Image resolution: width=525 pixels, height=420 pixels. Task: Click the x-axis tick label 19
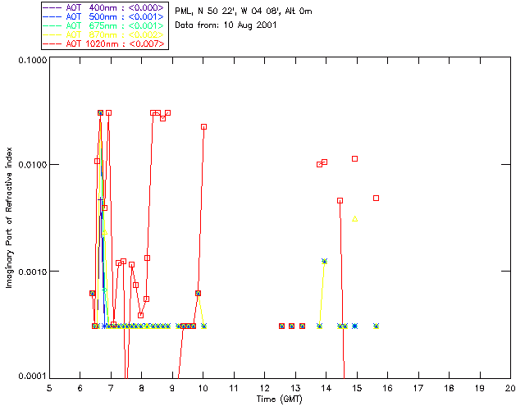[x=480, y=388]
